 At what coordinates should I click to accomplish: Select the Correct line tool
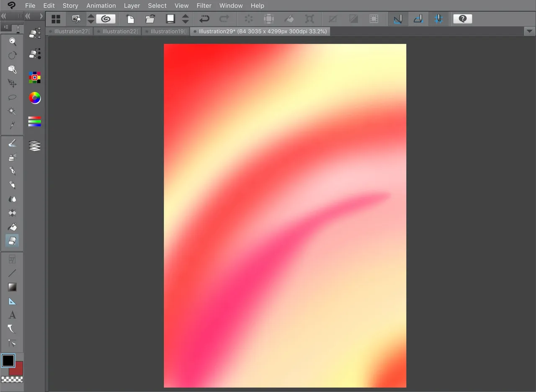point(13,343)
